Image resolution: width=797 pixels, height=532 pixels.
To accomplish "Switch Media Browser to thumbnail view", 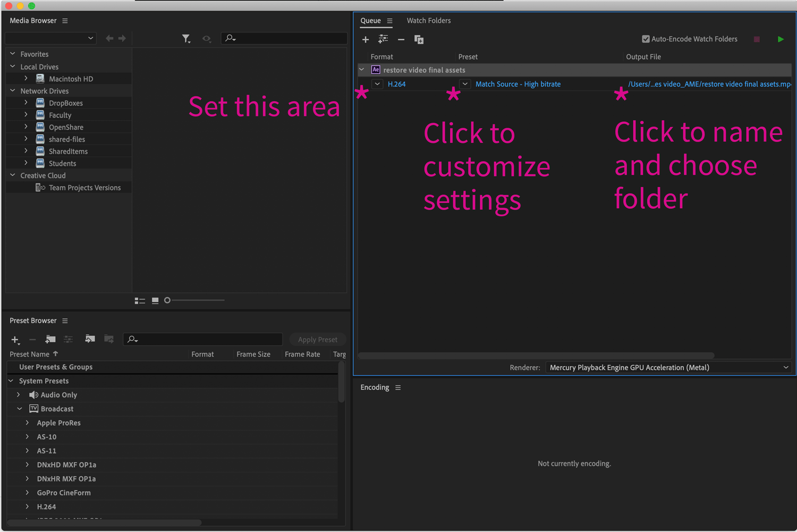I will (x=155, y=300).
